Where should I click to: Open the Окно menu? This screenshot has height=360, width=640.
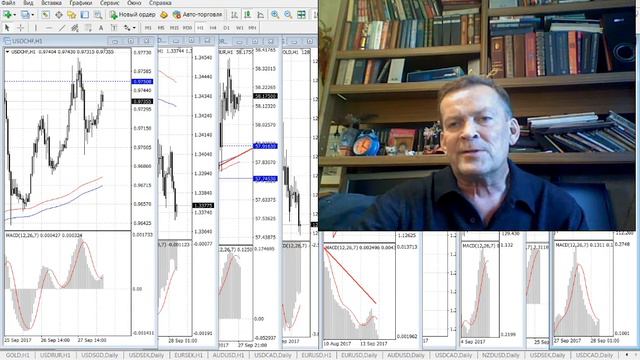pyautogui.click(x=134, y=3)
